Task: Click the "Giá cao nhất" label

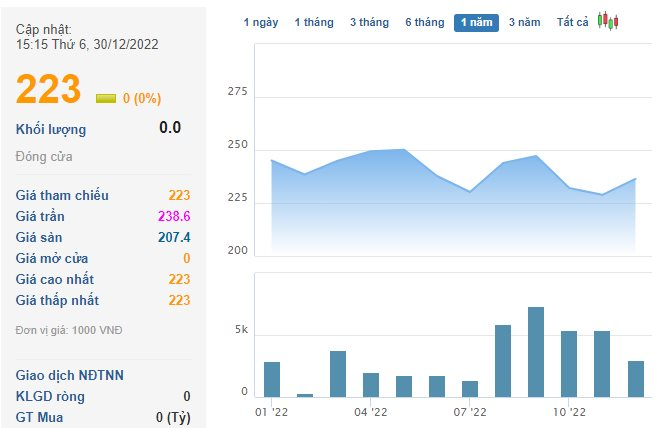Action: pyautogui.click(x=57, y=279)
